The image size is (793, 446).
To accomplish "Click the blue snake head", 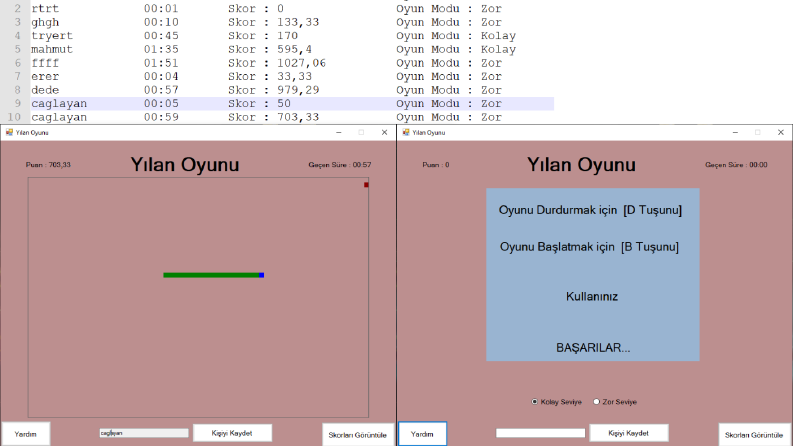I will (x=261, y=275).
